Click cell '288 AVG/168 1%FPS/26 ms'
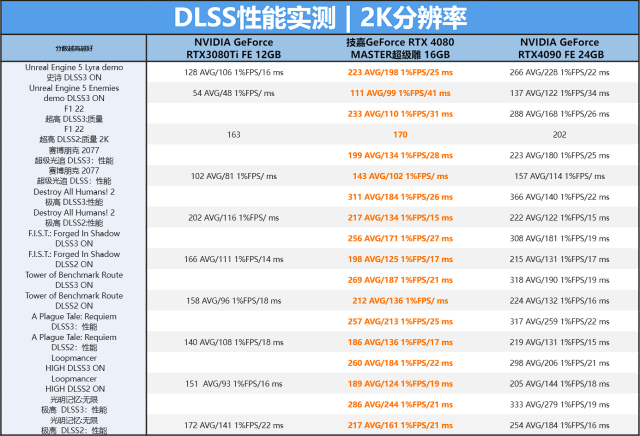 click(x=560, y=114)
